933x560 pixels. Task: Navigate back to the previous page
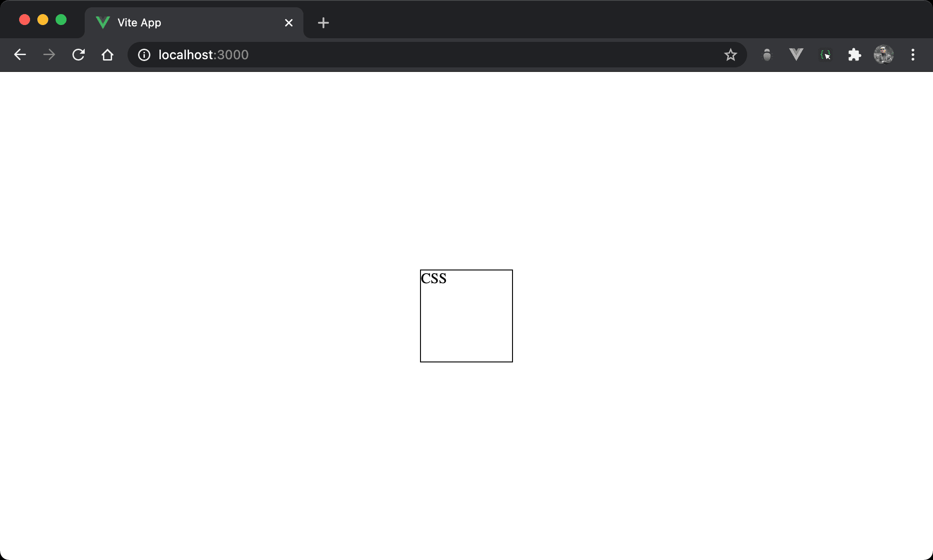pos(20,55)
